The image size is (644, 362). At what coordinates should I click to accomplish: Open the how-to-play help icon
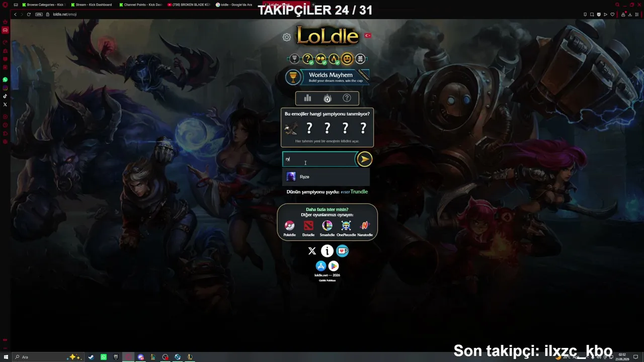pyautogui.click(x=347, y=98)
